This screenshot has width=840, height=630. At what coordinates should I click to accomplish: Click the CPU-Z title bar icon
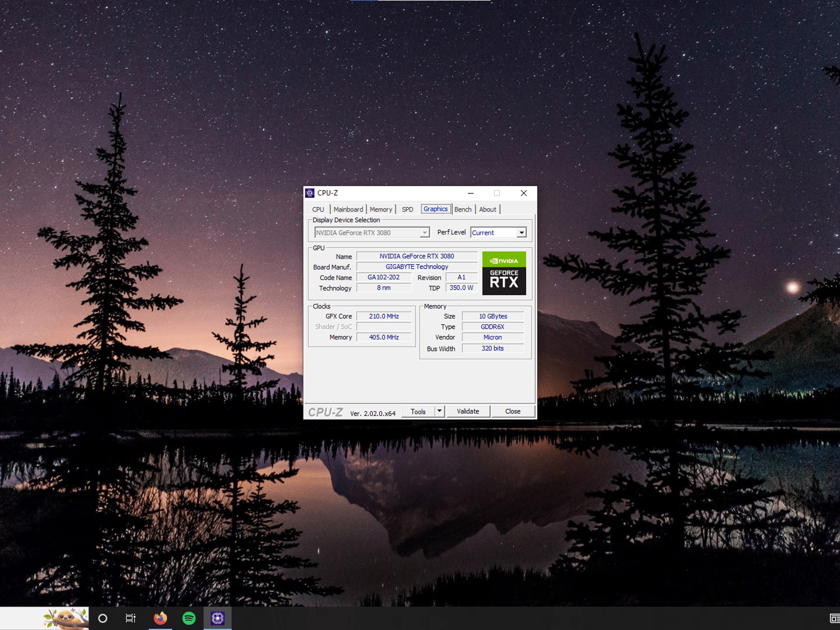310,193
